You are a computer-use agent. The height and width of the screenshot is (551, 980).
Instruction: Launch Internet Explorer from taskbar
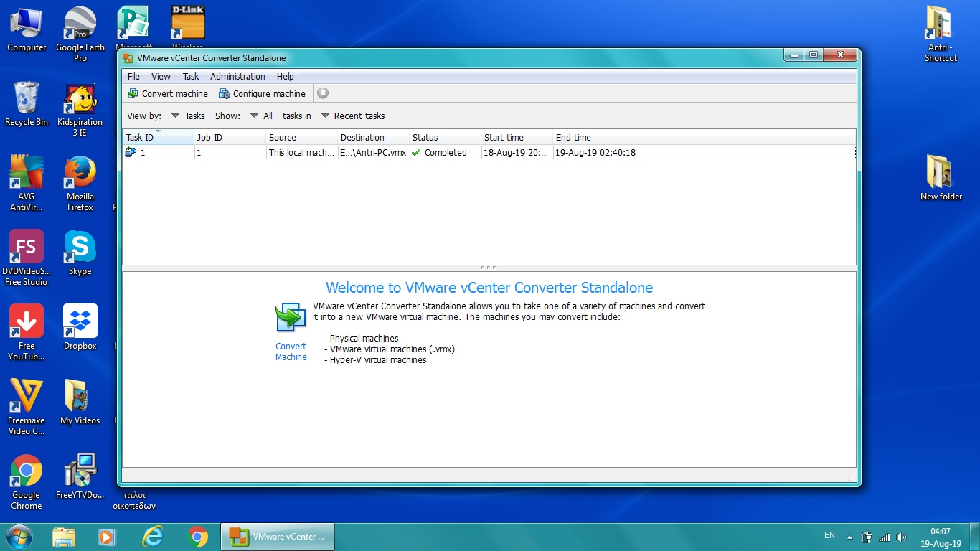click(152, 537)
